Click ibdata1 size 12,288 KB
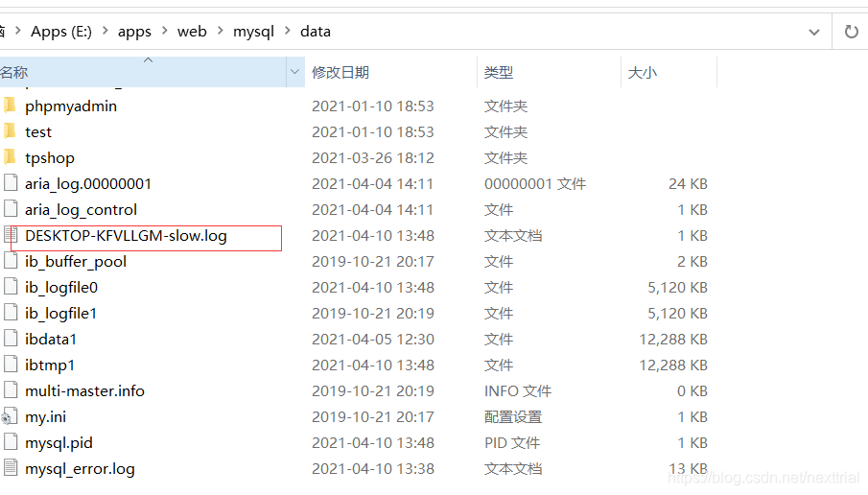Viewport: 868px width, 495px height. point(673,339)
